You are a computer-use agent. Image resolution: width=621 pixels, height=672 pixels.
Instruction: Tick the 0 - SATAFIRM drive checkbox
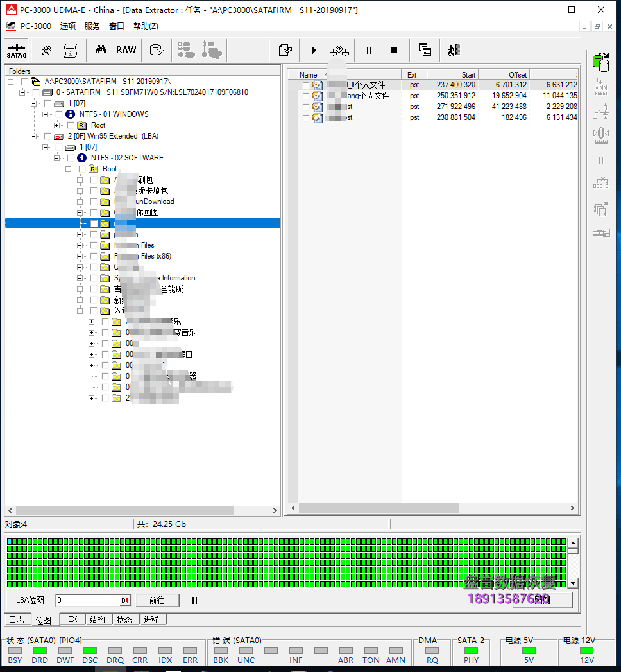tap(36, 92)
